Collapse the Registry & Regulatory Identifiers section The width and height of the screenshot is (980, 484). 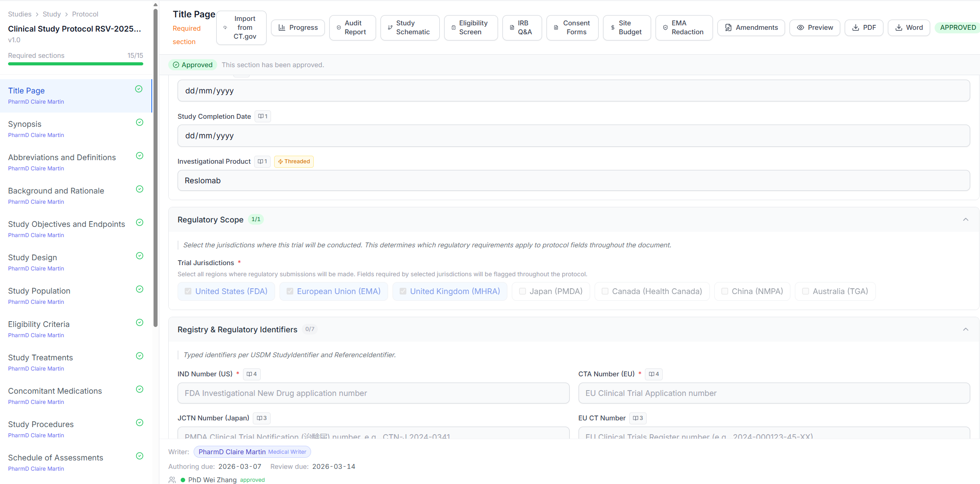click(x=966, y=330)
